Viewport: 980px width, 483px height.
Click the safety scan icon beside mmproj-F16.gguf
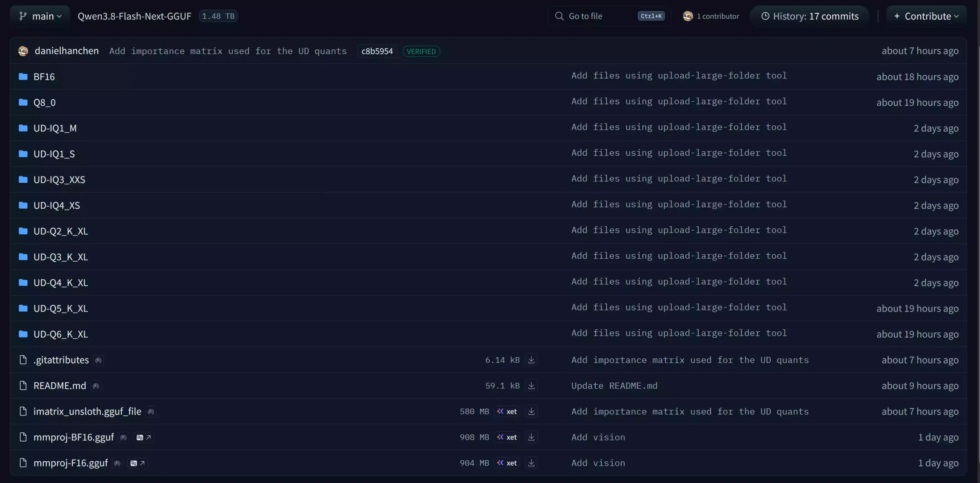click(x=118, y=463)
